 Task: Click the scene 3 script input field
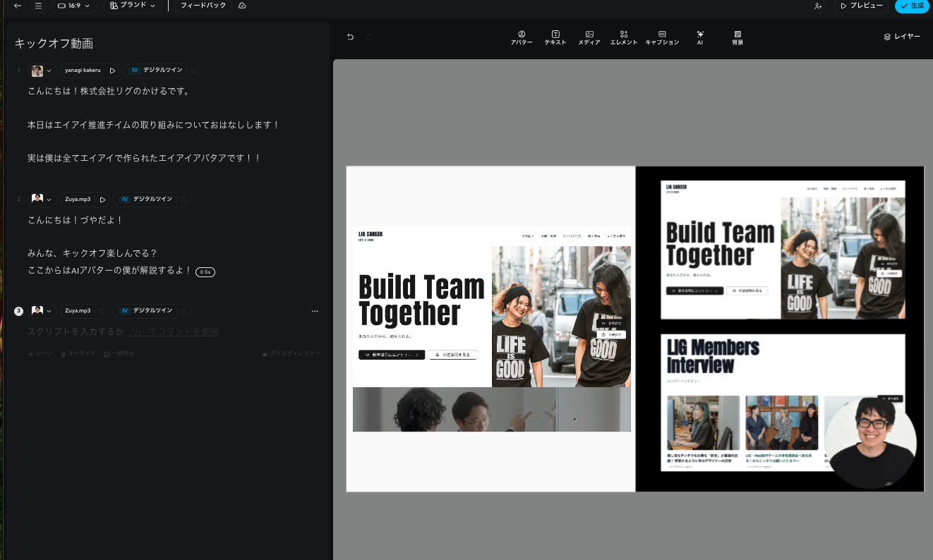(124, 331)
